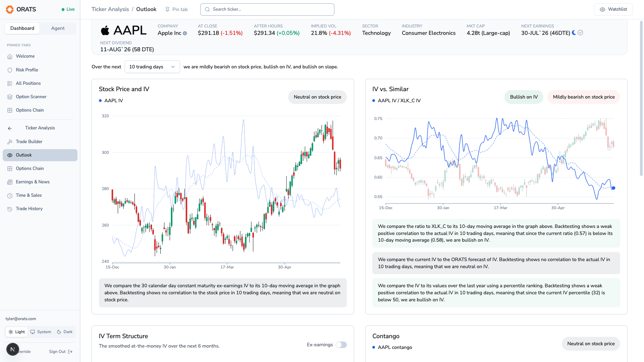Select the System theme option
The height and width of the screenshot is (362, 644).
pyautogui.click(x=41, y=332)
